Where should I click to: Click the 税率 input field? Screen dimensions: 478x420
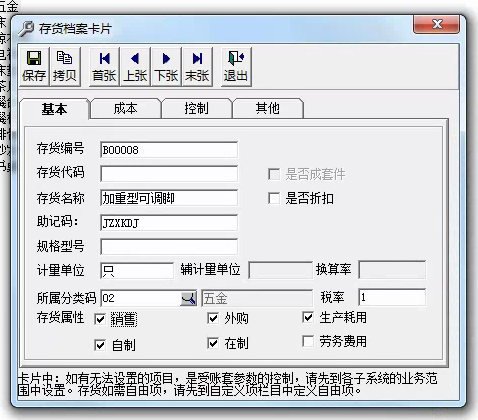coord(392,297)
